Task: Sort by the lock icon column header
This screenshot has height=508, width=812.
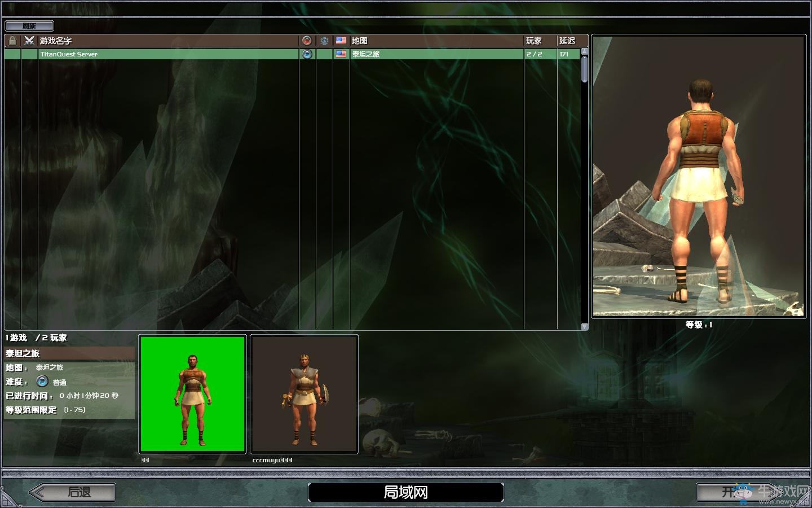Action: 12,41
